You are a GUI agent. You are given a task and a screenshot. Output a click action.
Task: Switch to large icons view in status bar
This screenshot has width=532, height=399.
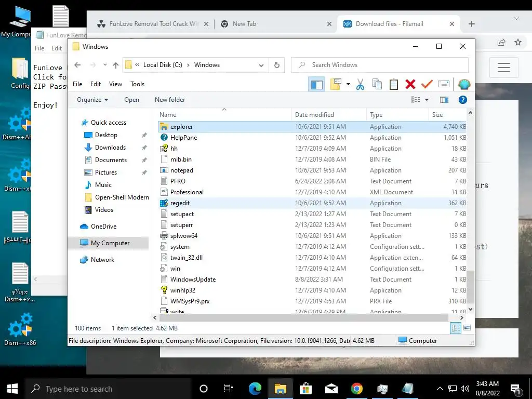(x=467, y=328)
